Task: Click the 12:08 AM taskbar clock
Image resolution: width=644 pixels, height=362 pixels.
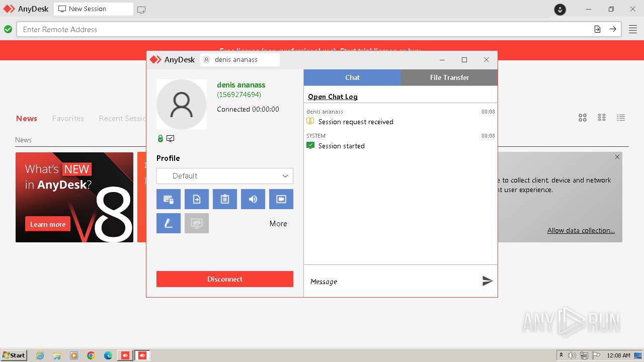Action: click(619, 355)
